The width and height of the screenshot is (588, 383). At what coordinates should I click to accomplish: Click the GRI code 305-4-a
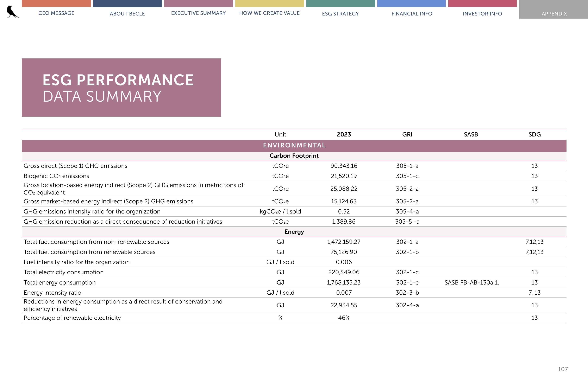point(407,212)
